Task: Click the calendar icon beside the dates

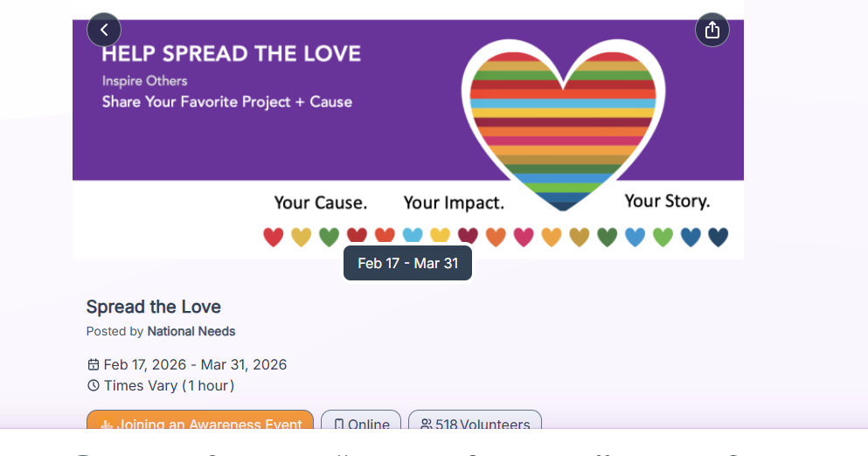Action: pyautogui.click(x=94, y=365)
